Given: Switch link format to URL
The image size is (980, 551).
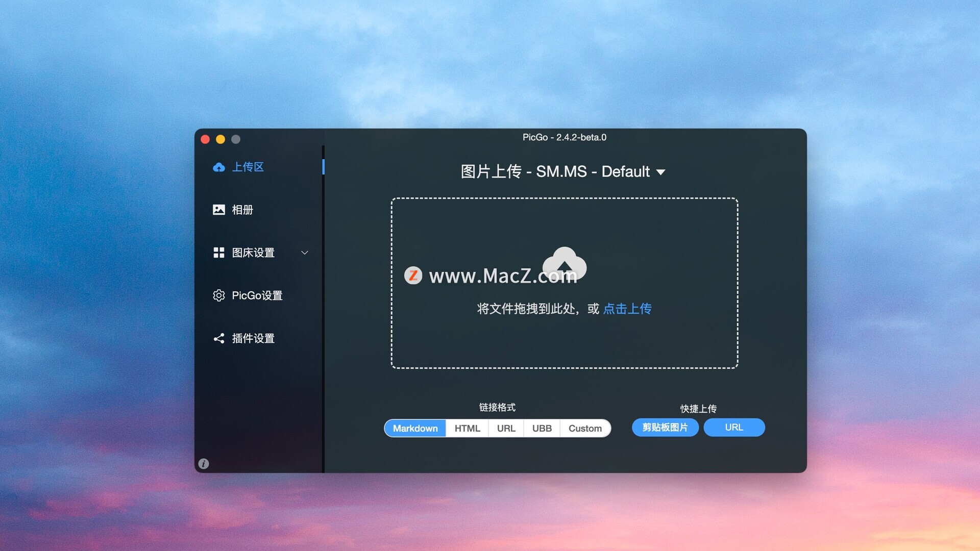Looking at the screenshot, I should point(506,428).
